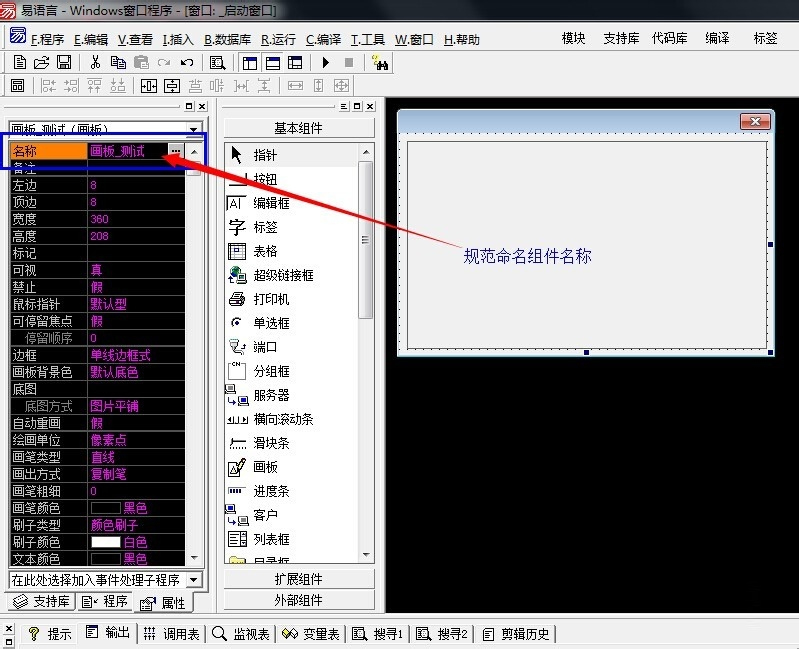Click the 宽度 value field showing 360

[x=136, y=219]
